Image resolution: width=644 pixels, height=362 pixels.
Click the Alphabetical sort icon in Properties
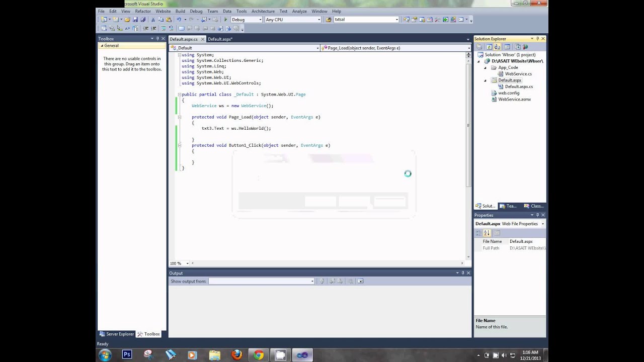[487, 233]
